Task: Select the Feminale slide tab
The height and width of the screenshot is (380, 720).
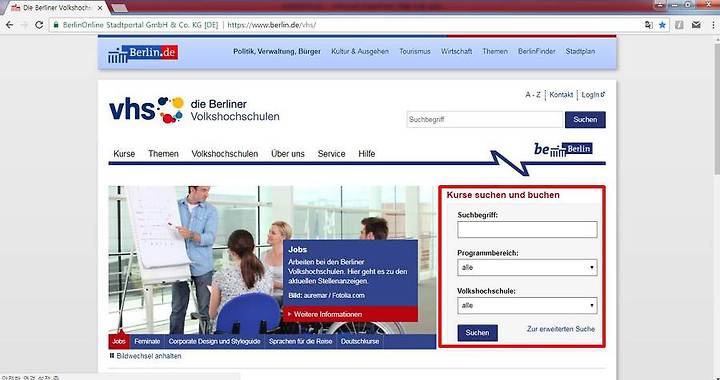Action: click(147, 341)
